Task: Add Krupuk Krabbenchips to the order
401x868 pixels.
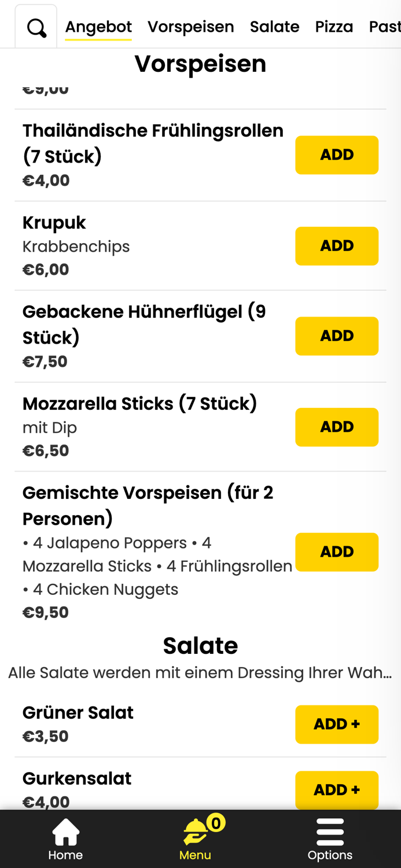Action: click(336, 246)
